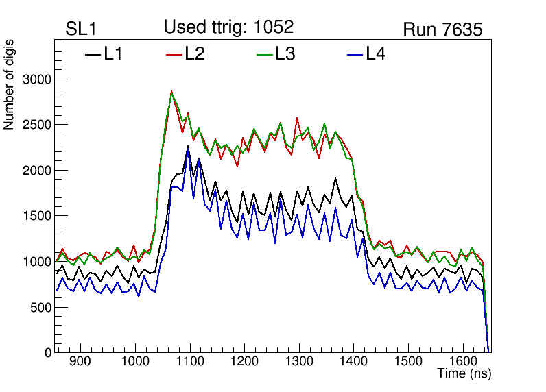Select the L3 legend text label
Viewport: 546px width, 392px height.
point(285,54)
